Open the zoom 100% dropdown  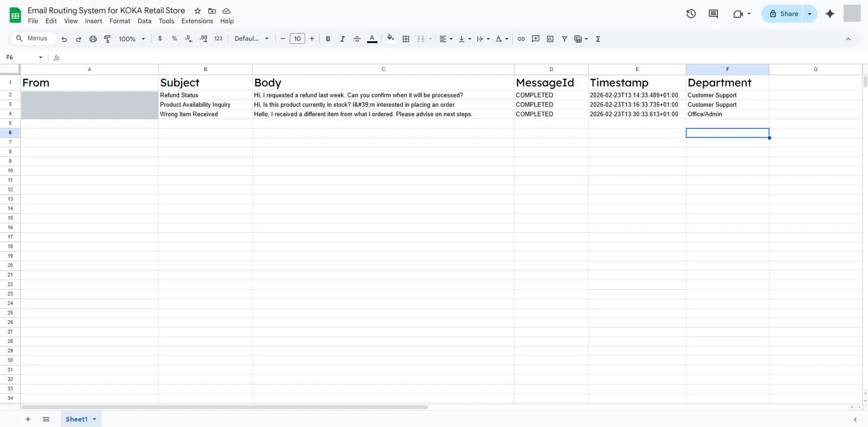click(132, 39)
